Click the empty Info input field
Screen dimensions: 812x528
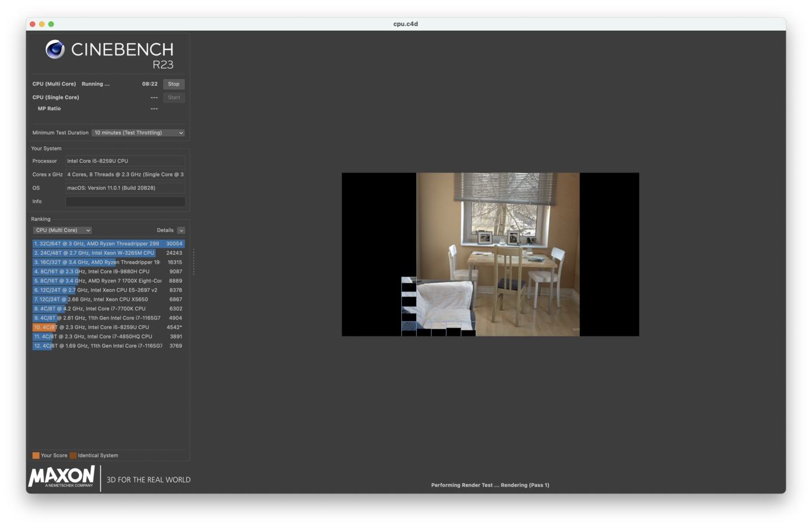pyautogui.click(x=125, y=202)
